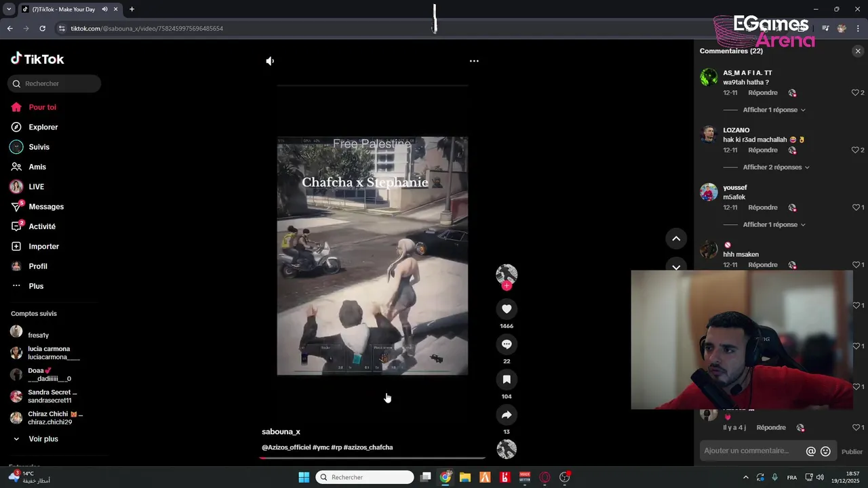Open the browser tab search dropdown
Image resolution: width=868 pixels, height=488 pixels.
point(9,9)
